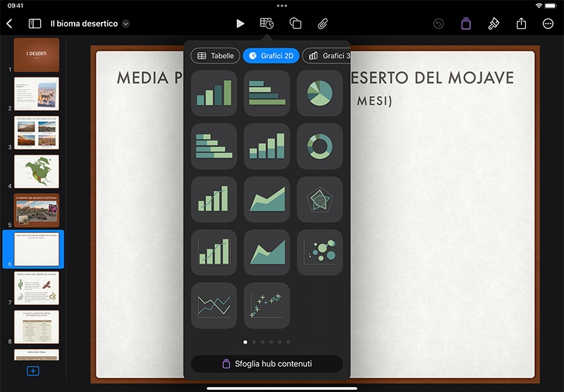The width and height of the screenshot is (564, 392).
Task: Open the more options ellipsis menu
Action: pyautogui.click(x=548, y=24)
